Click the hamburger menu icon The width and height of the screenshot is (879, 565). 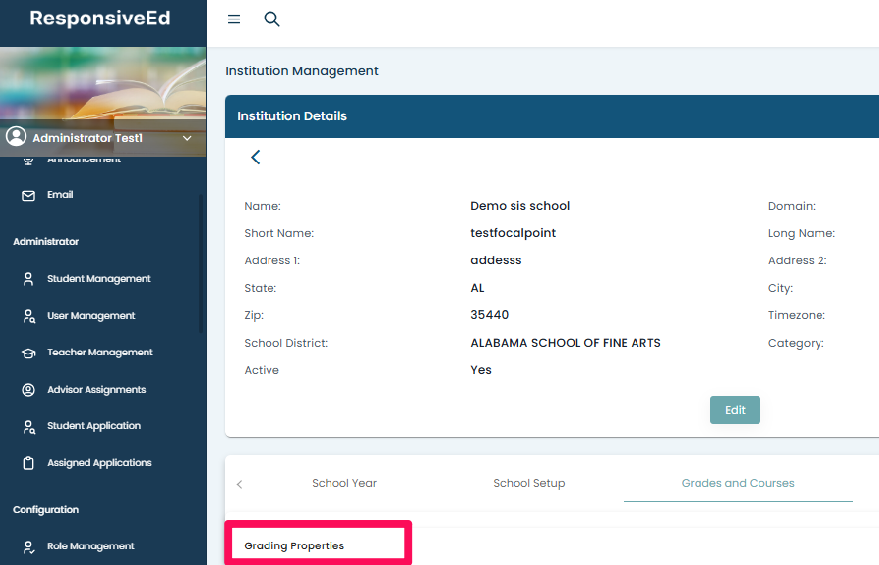click(234, 19)
